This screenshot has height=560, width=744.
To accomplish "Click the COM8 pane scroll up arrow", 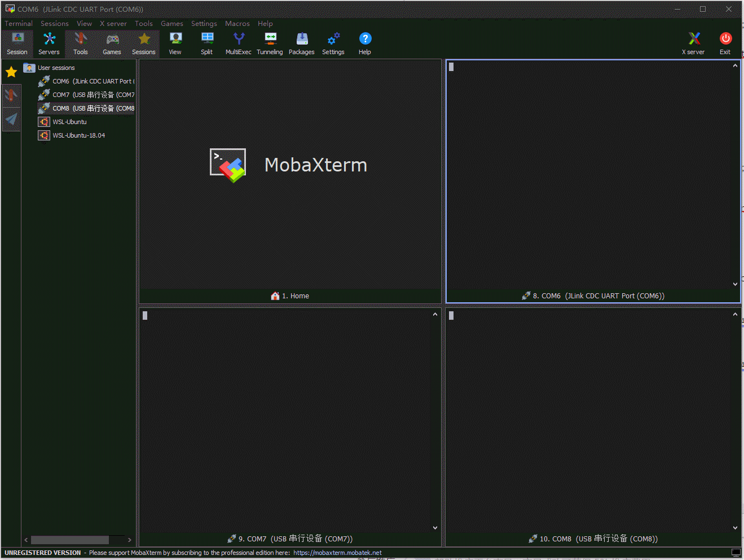I will pyautogui.click(x=735, y=314).
